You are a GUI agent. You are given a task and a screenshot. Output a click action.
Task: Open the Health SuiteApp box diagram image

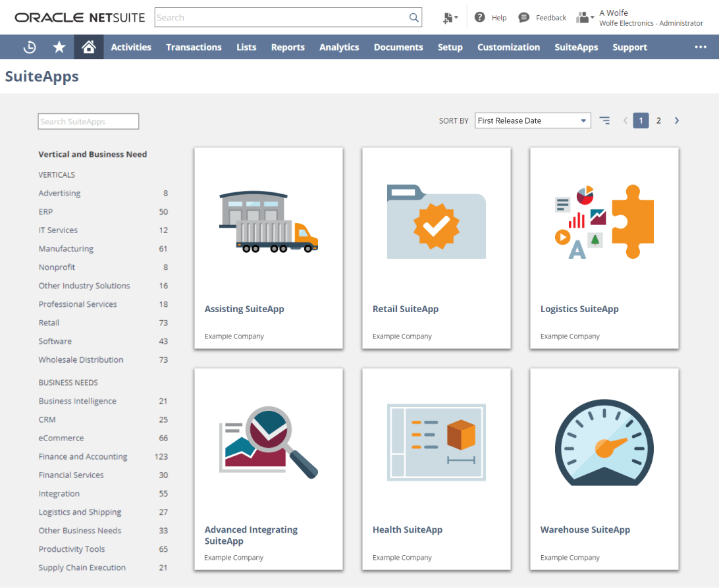pos(437,442)
